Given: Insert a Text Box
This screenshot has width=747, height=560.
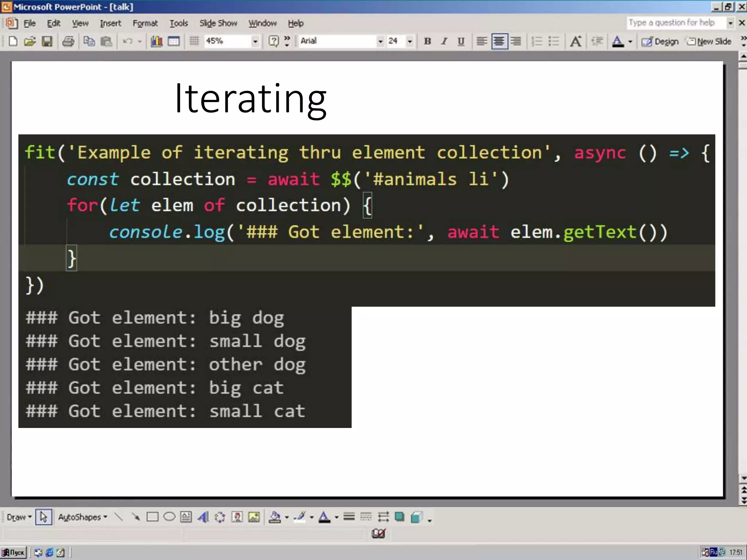Looking at the screenshot, I should (186, 517).
